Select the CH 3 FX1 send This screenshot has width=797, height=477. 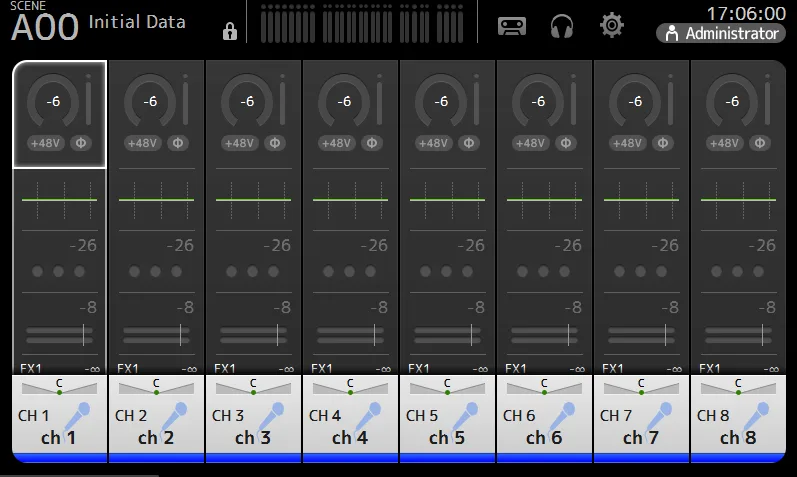pyautogui.click(x=254, y=367)
